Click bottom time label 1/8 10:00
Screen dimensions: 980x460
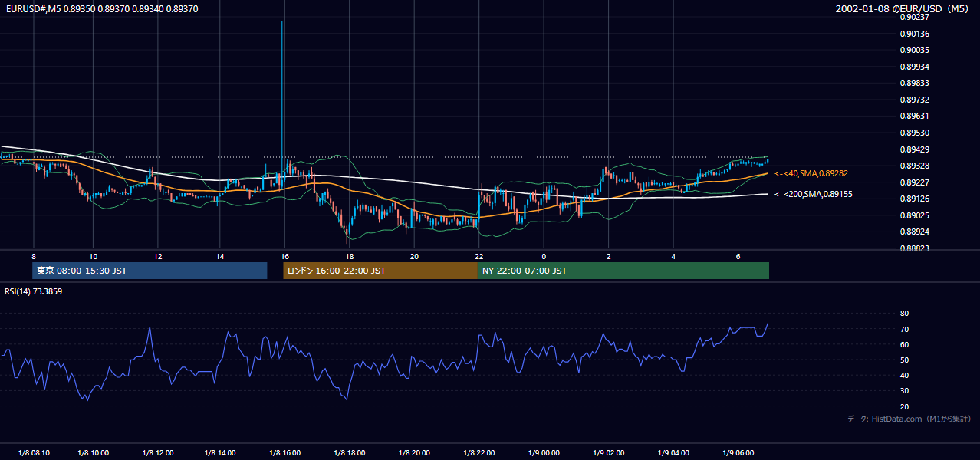(x=93, y=452)
